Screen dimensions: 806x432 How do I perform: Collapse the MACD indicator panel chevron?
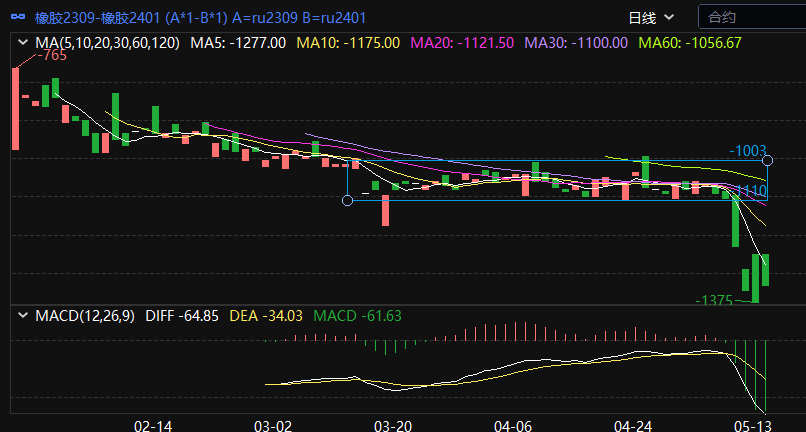[22, 316]
